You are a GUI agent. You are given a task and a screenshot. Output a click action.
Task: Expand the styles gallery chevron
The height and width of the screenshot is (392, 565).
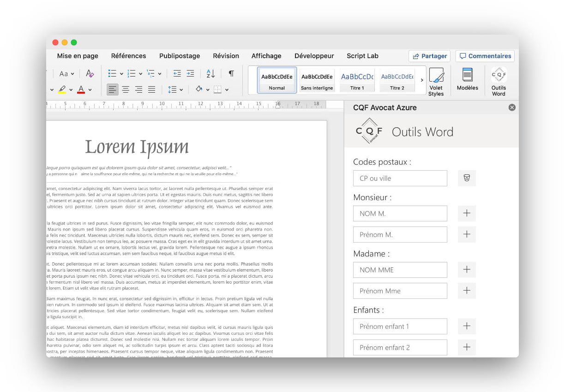coord(422,80)
